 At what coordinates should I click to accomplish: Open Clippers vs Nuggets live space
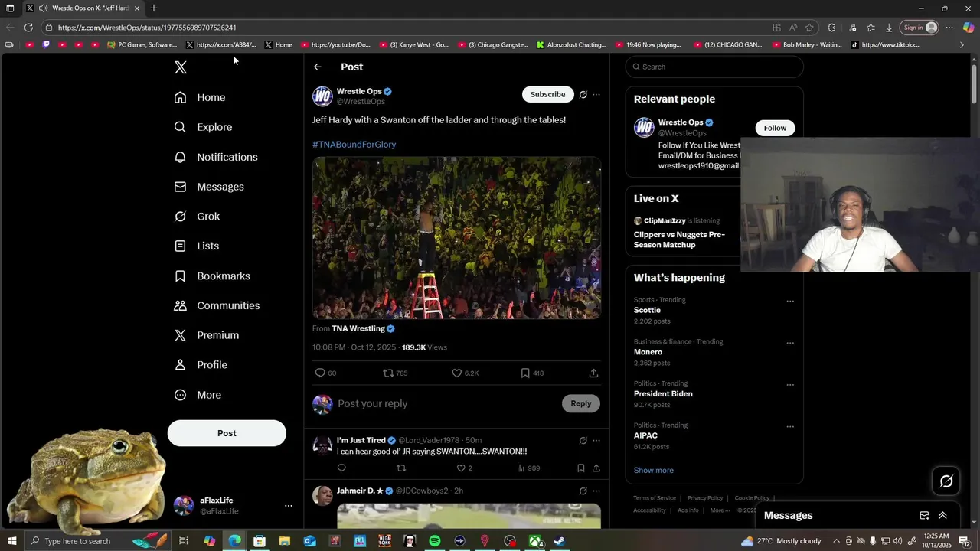(x=679, y=240)
